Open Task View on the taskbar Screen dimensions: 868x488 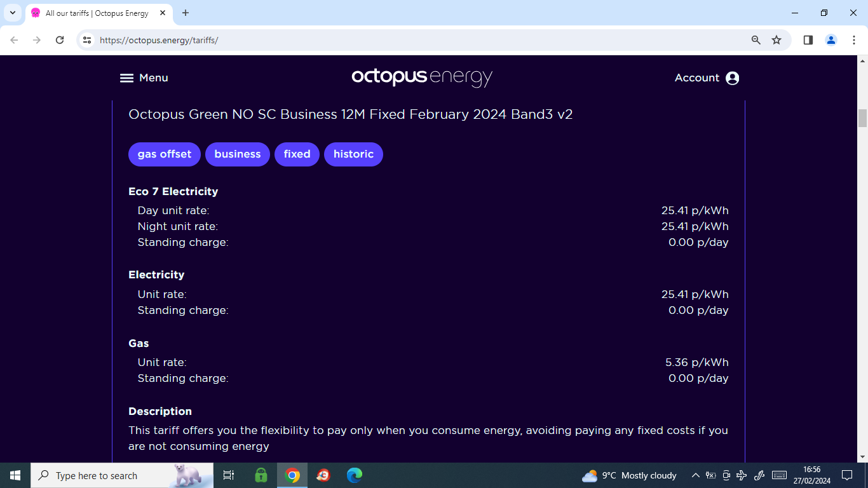point(229,475)
